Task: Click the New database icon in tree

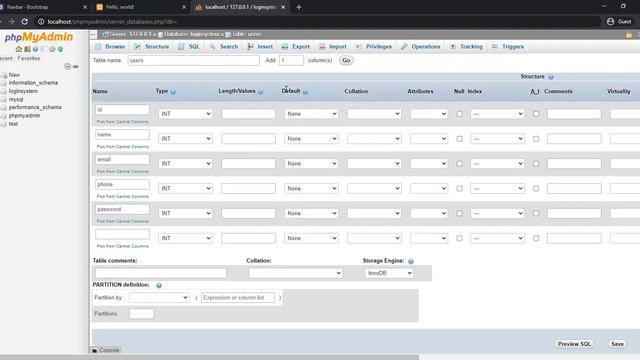Action: [x=4, y=75]
